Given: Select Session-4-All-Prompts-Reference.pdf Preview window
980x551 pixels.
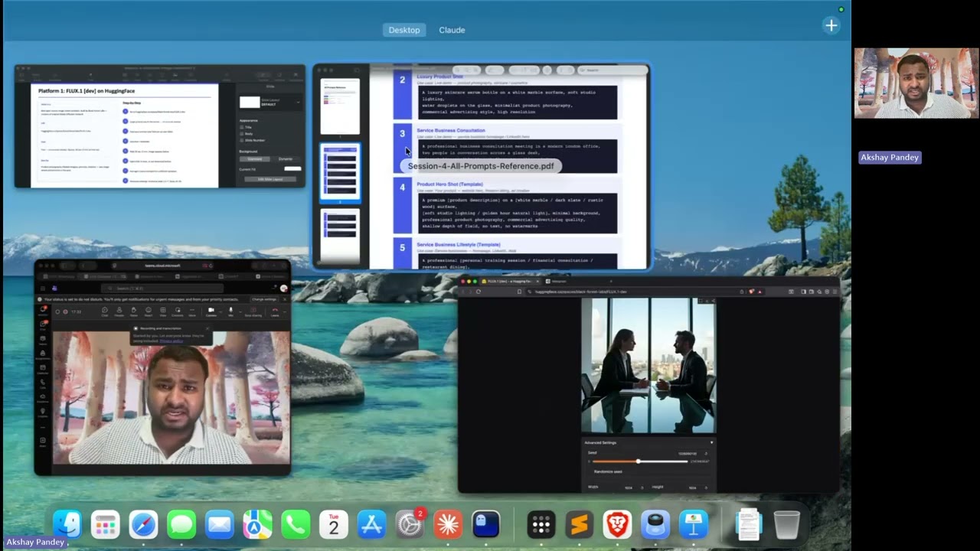Looking at the screenshot, I should click(x=482, y=167).
